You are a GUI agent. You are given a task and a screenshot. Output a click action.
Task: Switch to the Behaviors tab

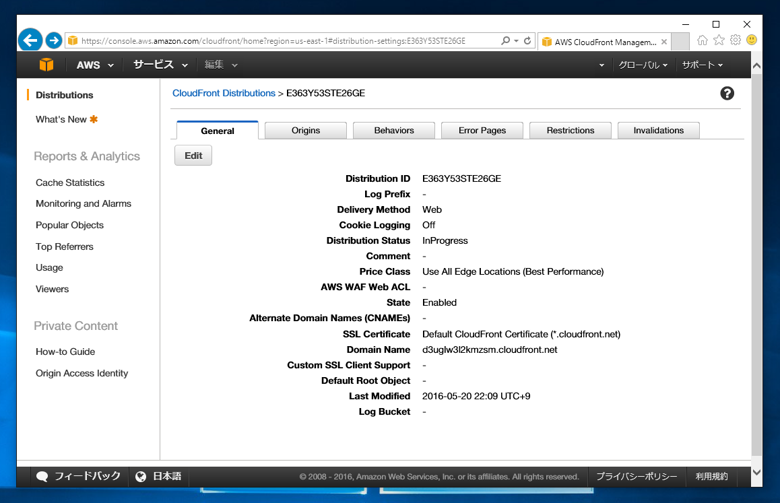[393, 130]
